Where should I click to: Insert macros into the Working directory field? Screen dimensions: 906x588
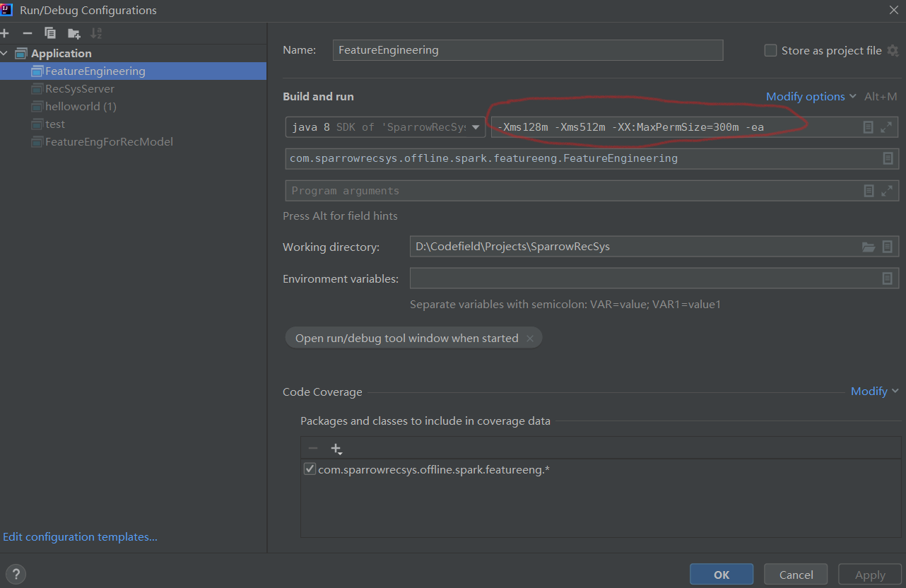point(887,247)
